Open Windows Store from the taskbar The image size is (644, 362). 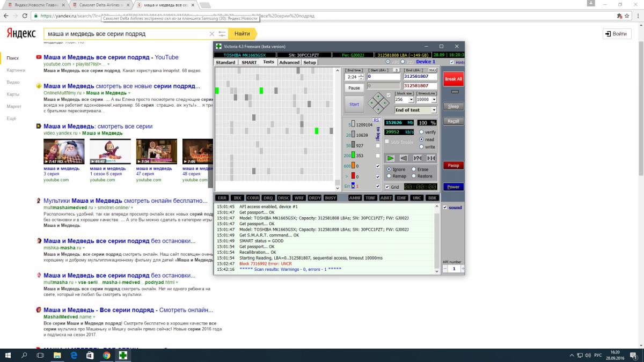click(90, 355)
